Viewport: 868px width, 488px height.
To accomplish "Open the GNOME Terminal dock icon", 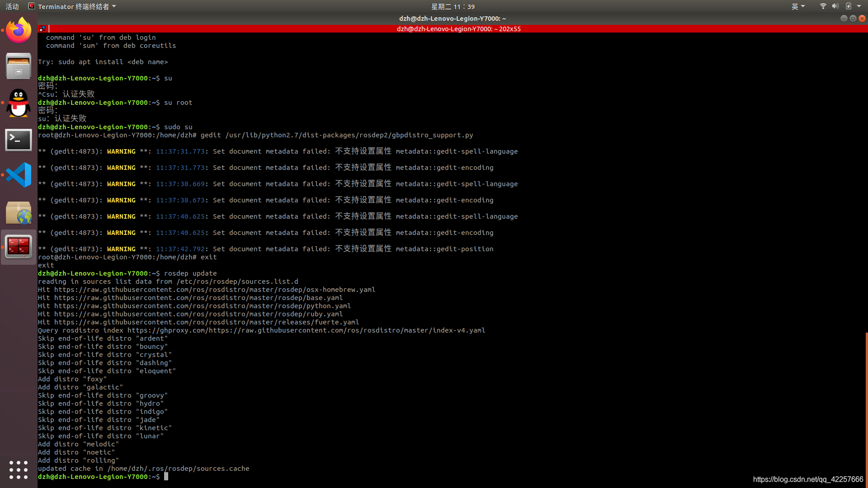I will click(x=19, y=140).
